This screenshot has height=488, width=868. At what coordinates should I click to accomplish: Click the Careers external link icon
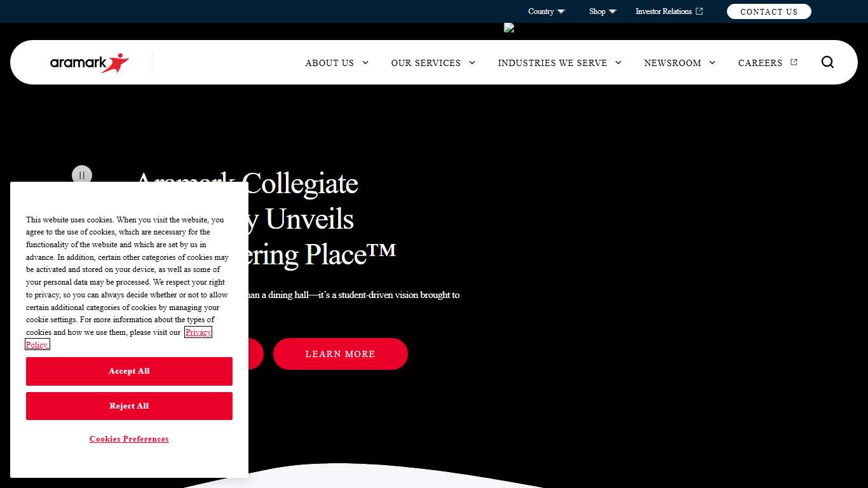794,62
